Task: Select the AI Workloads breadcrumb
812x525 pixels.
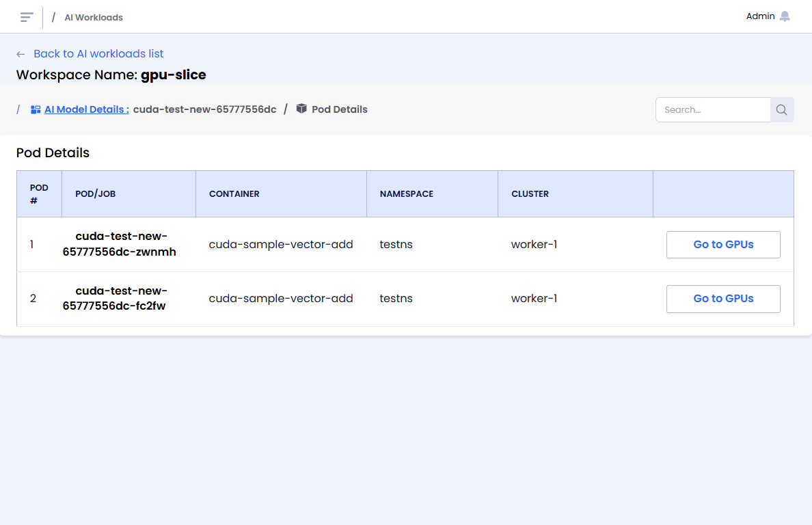Action: pos(94,18)
